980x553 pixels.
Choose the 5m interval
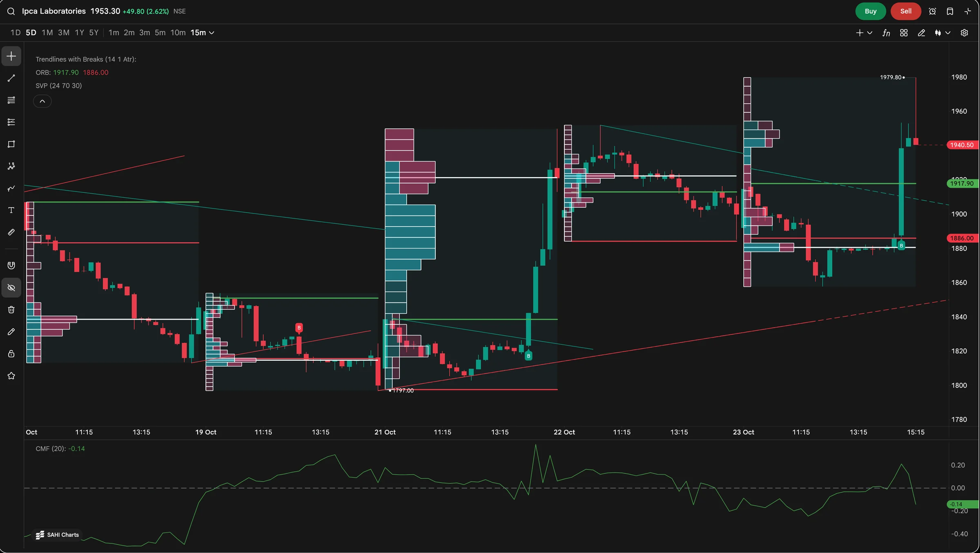click(x=160, y=33)
